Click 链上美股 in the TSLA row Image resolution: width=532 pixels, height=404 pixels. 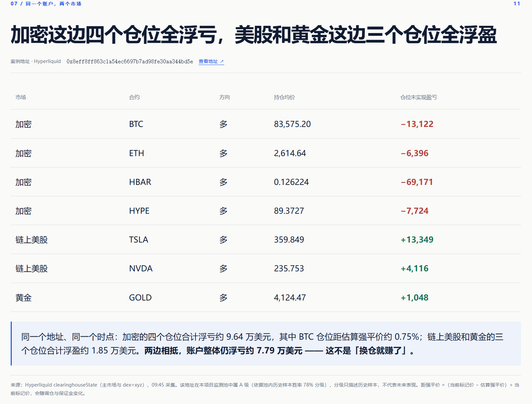pos(31,240)
